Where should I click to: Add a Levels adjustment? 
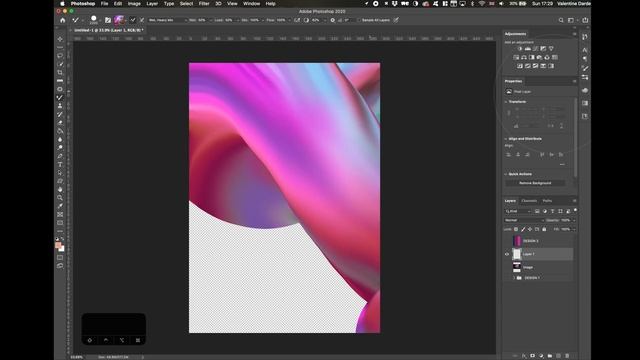[528, 49]
